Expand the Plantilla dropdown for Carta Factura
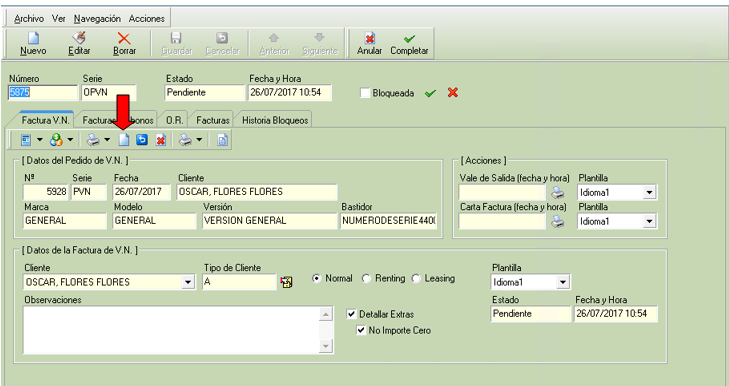The width and height of the screenshot is (729, 386). tap(649, 222)
